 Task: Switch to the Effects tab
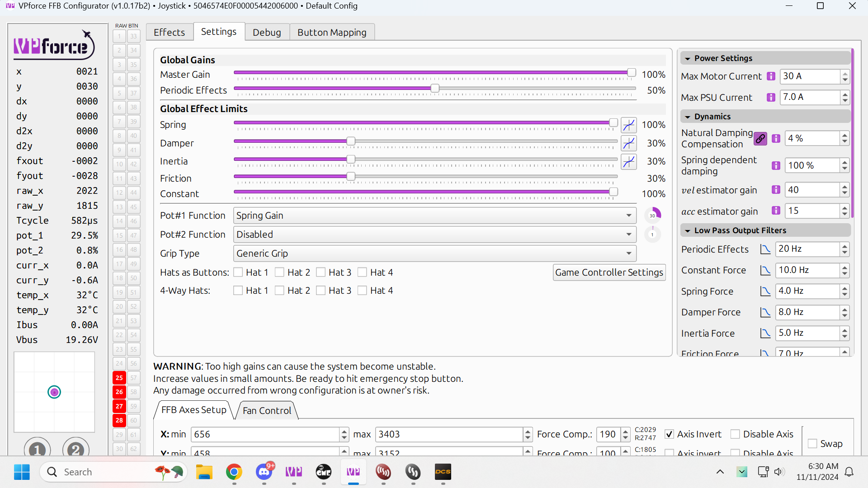pos(169,33)
